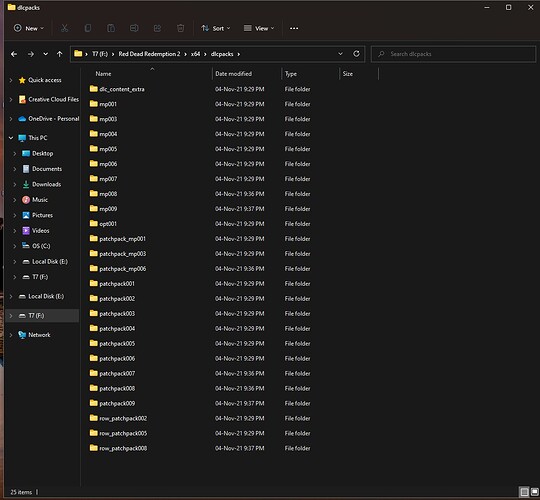540x500 pixels.
Task: Select the patchpack001 folder
Action: 117,284
